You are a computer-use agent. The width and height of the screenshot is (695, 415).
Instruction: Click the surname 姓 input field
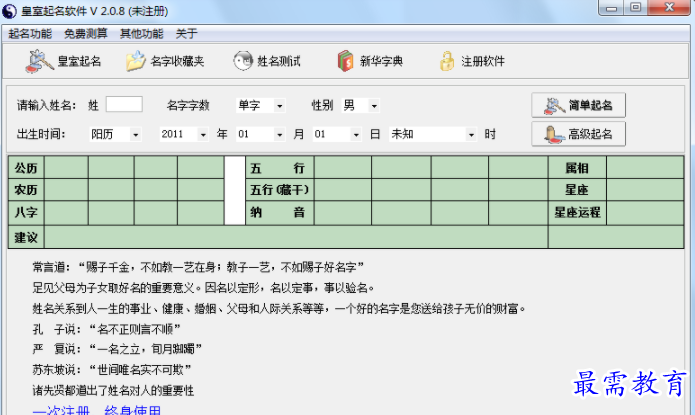pyautogui.click(x=124, y=105)
